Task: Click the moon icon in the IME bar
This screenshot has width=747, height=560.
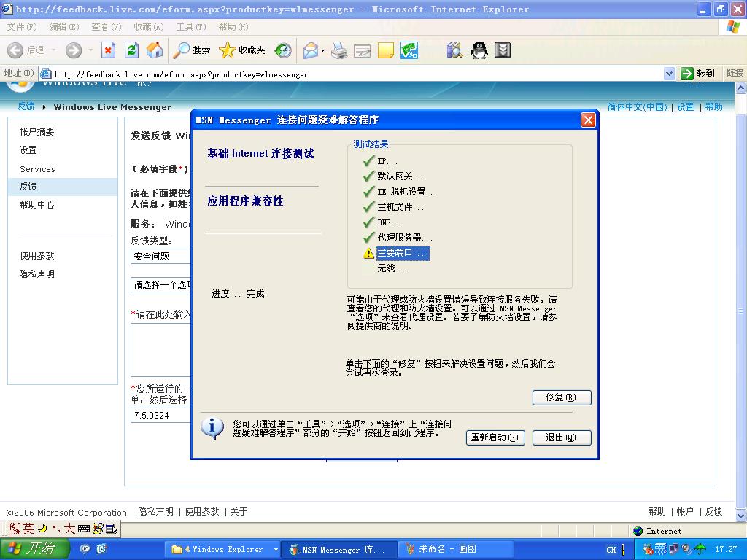Action: click(x=42, y=528)
